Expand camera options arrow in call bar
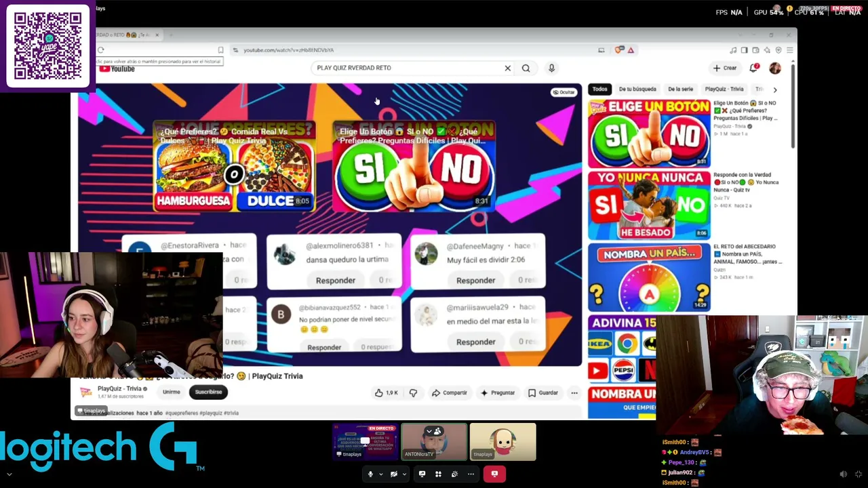The image size is (868, 488). point(404,474)
